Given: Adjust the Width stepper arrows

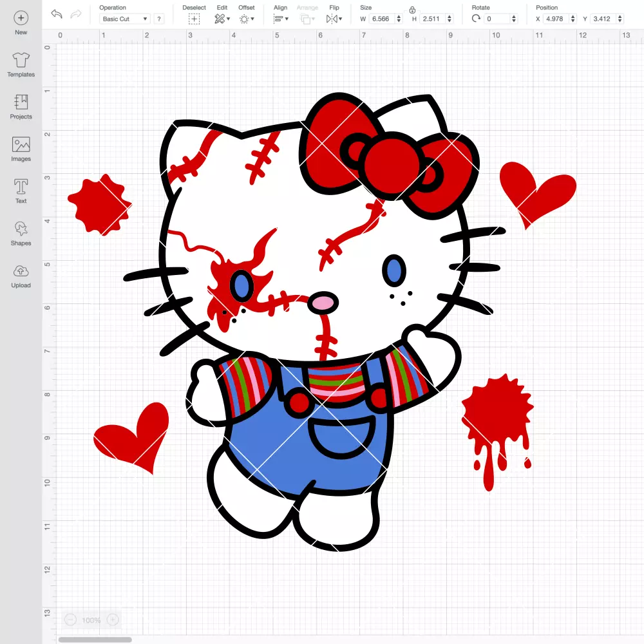Looking at the screenshot, I should [x=399, y=19].
